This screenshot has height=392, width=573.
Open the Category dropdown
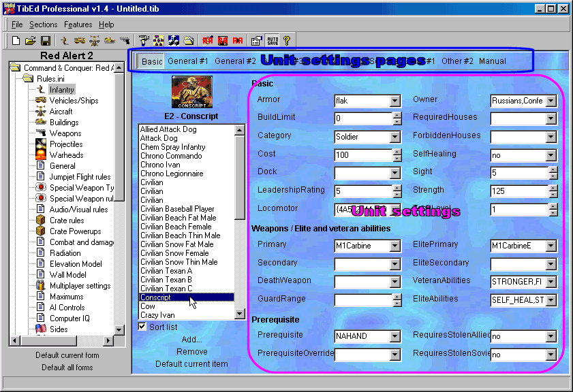(x=395, y=137)
